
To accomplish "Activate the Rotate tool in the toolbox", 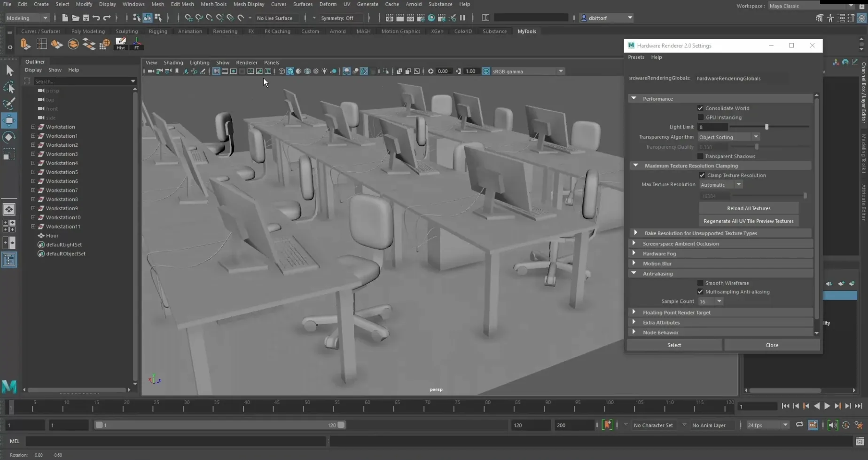I will pyautogui.click(x=9, y=137).
